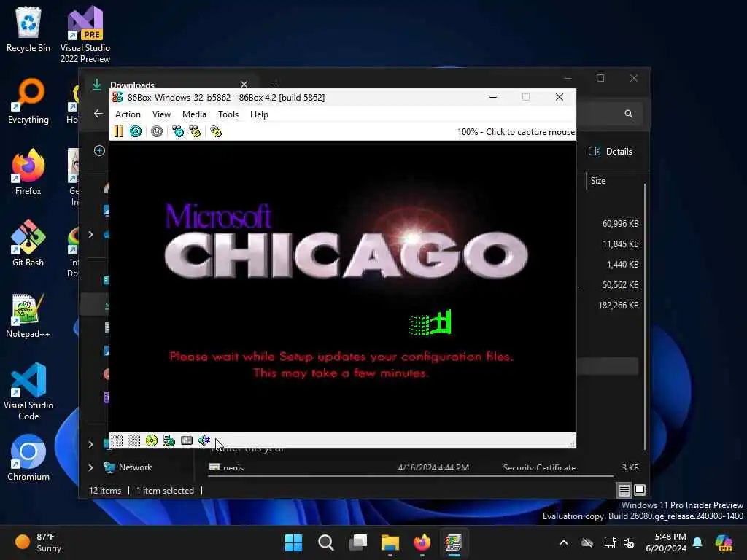
Task: Open clock and calendar at 5:48 PM
Action: 665,542
